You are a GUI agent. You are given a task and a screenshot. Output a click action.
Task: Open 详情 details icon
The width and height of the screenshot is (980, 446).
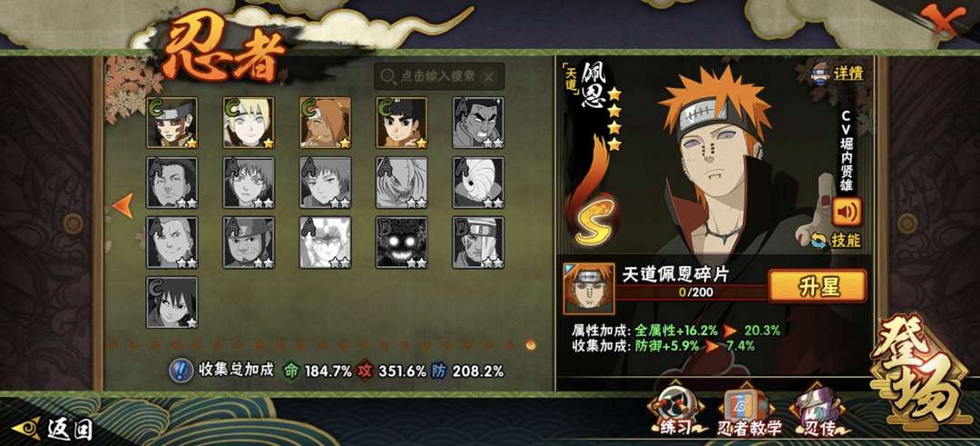[838, 74]
